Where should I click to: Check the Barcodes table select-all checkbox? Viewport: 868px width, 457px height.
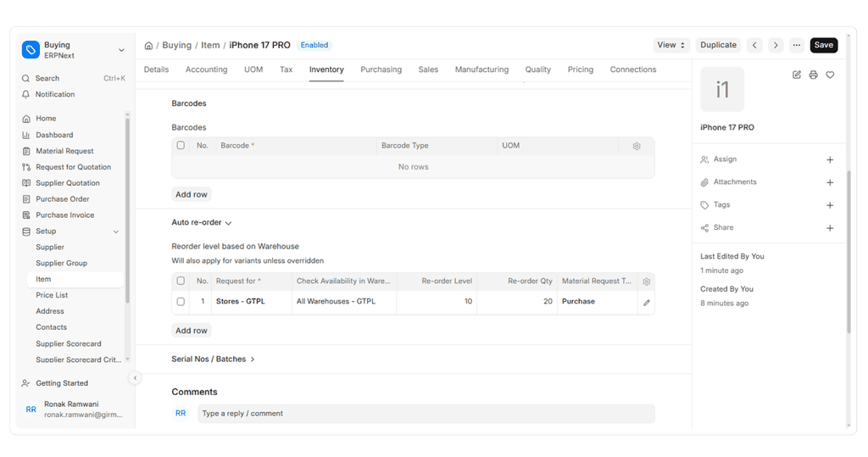click(x=181, y=146)
